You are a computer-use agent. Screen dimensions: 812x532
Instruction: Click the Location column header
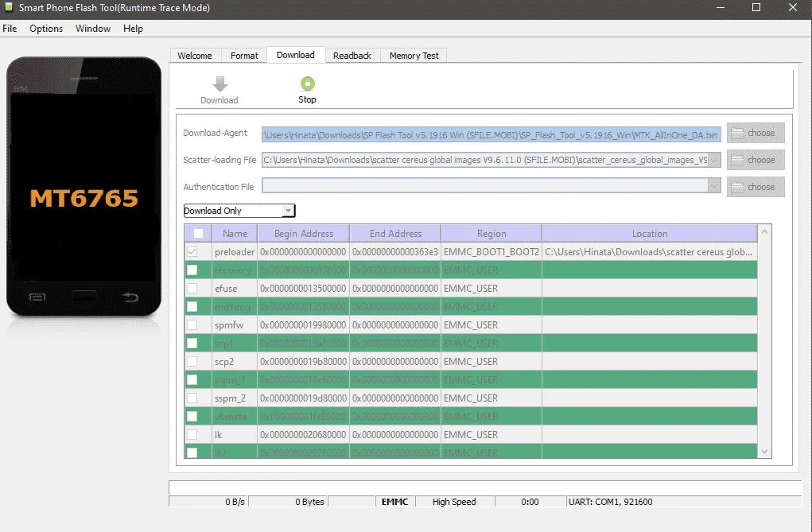click(x=650, y=234)
